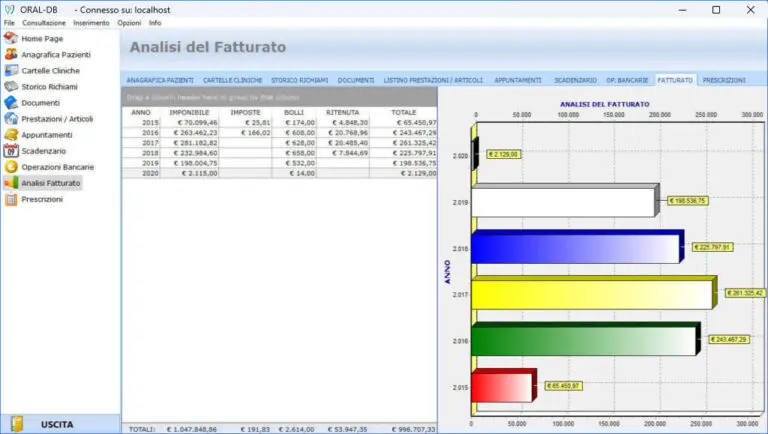The width and height of the screenshot is (768, 434).
Task: Open Operazioni Bancarie from sidebar
Action: coord(57,167)
